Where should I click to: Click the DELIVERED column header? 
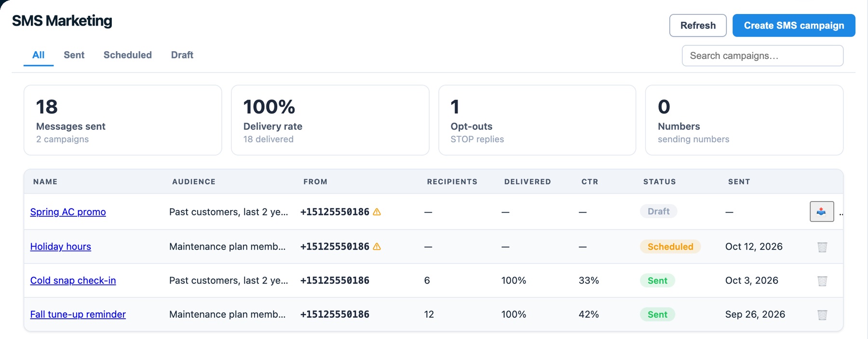[x=528, y=182]
